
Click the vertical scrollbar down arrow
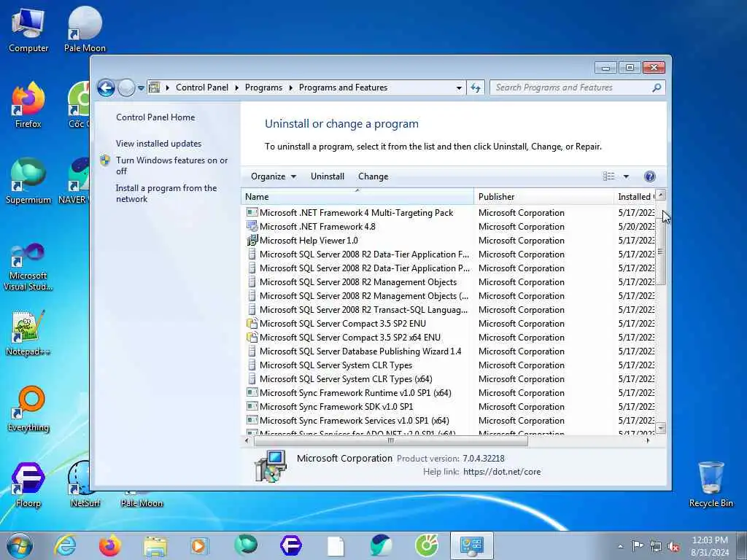pyautogui.click(x=661, y=428)
